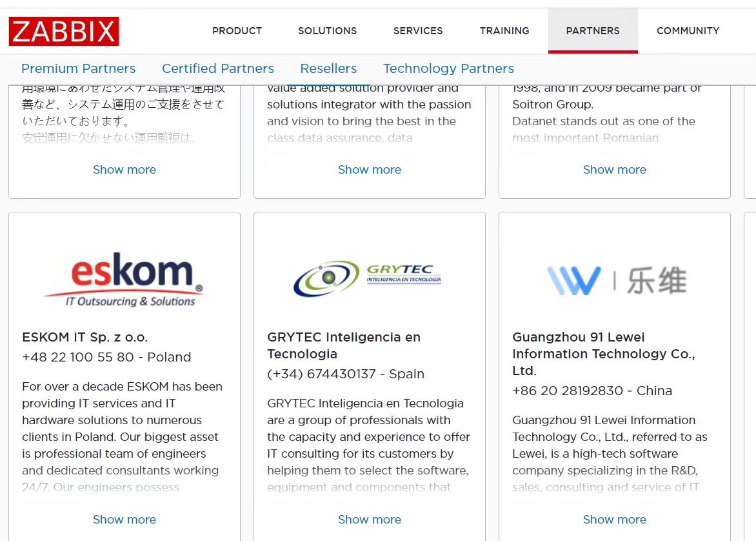Open the SOLUTIONS menu
The height and width of the screenshot is (541, 756).
328,31
